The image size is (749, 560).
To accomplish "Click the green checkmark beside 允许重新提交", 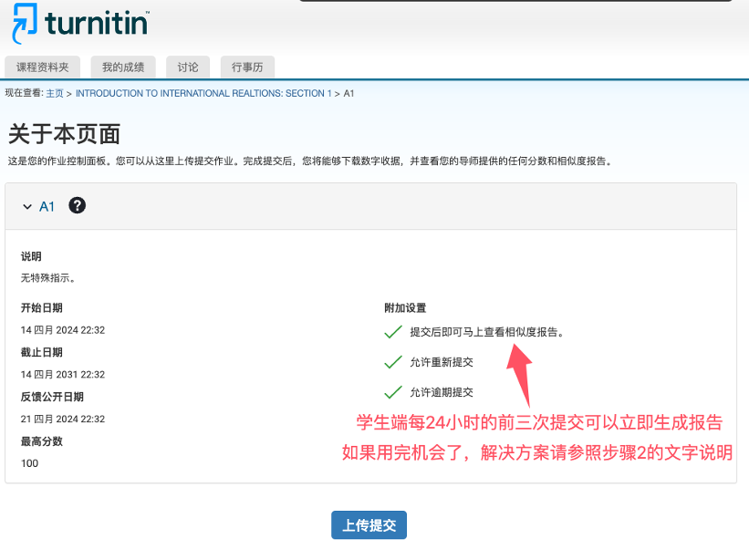I will point(393,362).
